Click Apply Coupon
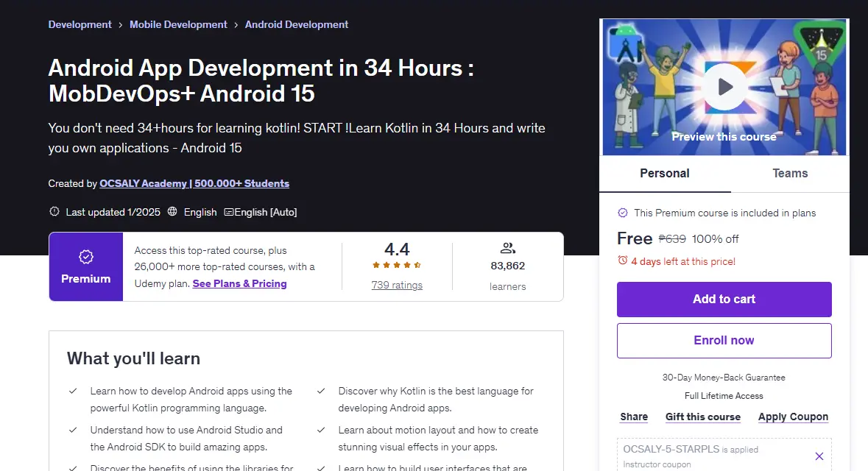Screen dimensions: 868x471 (793, 417)
